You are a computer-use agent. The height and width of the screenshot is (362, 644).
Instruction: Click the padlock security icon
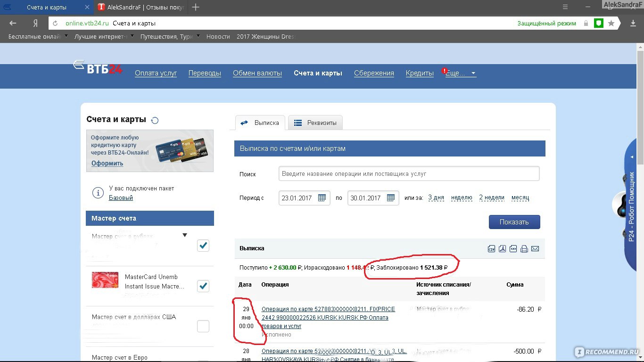point(586,23)
